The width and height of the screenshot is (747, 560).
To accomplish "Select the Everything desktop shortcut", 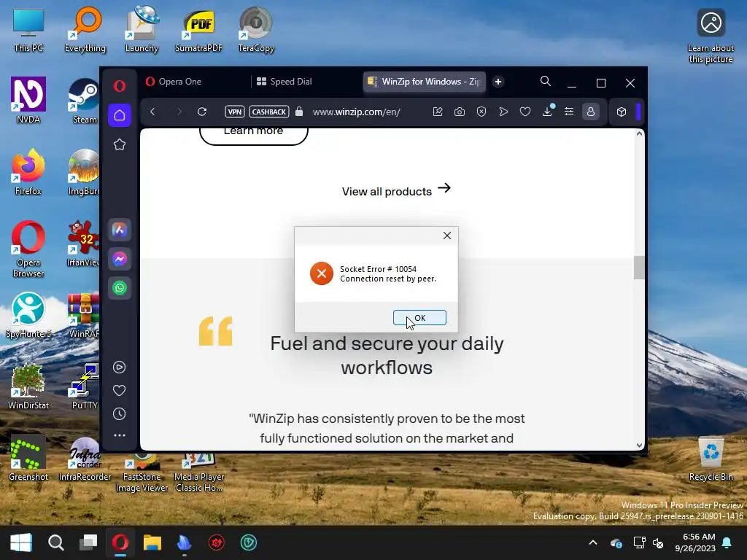I will (x=85, y=31).
